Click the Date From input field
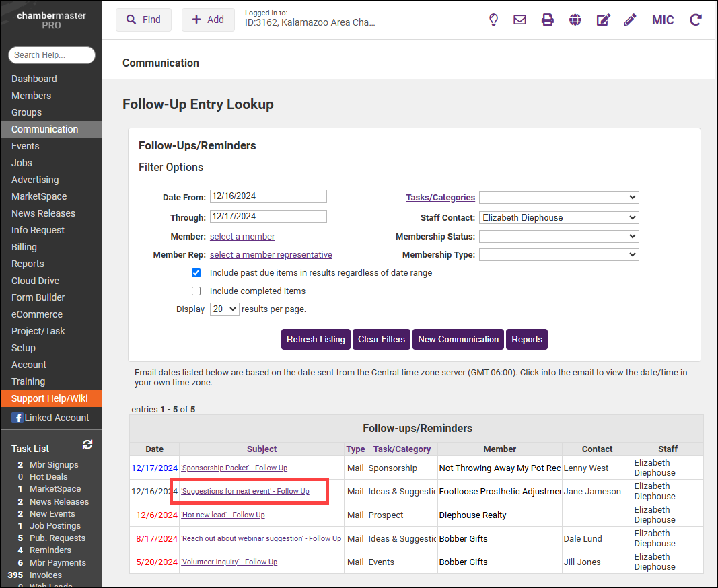718x588 pixels. pos(268,196)
